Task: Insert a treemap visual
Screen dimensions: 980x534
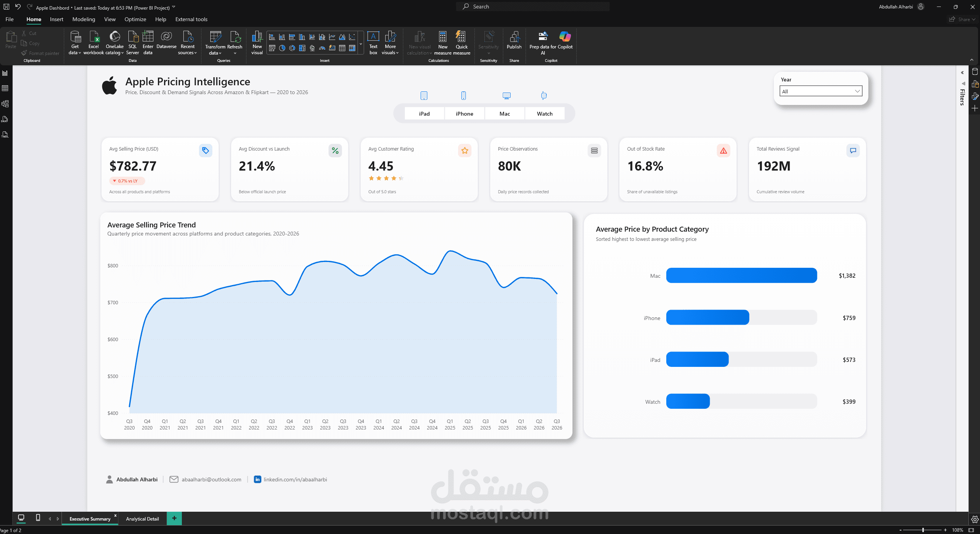Action: click(x=302, y=48)
